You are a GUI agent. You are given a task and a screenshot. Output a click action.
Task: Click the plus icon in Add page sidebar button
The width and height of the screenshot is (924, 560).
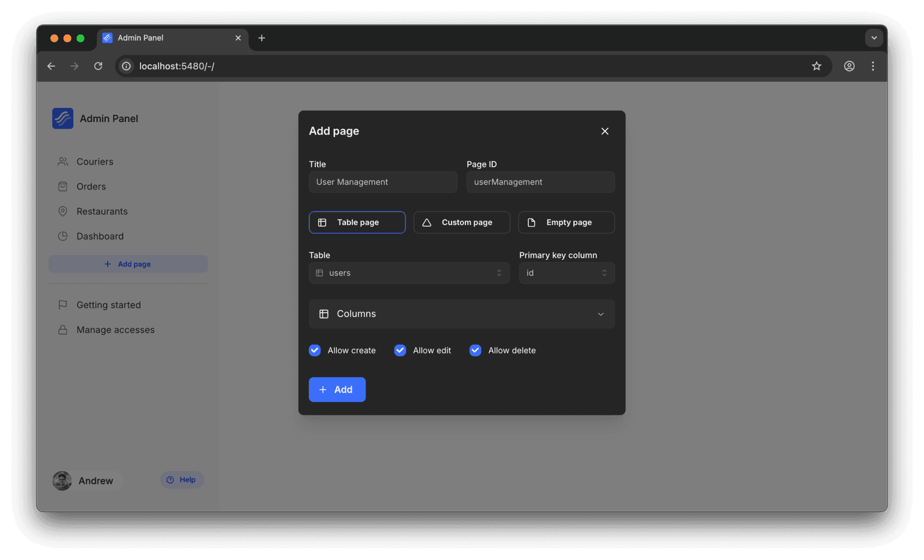click(107, 264)
